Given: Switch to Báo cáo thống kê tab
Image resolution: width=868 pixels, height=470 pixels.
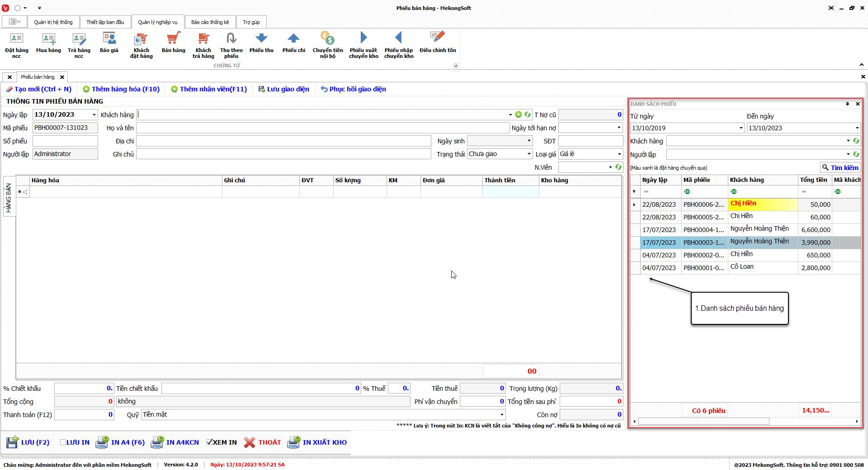Looking at the screenshot, I should click(x=210, y=22).
